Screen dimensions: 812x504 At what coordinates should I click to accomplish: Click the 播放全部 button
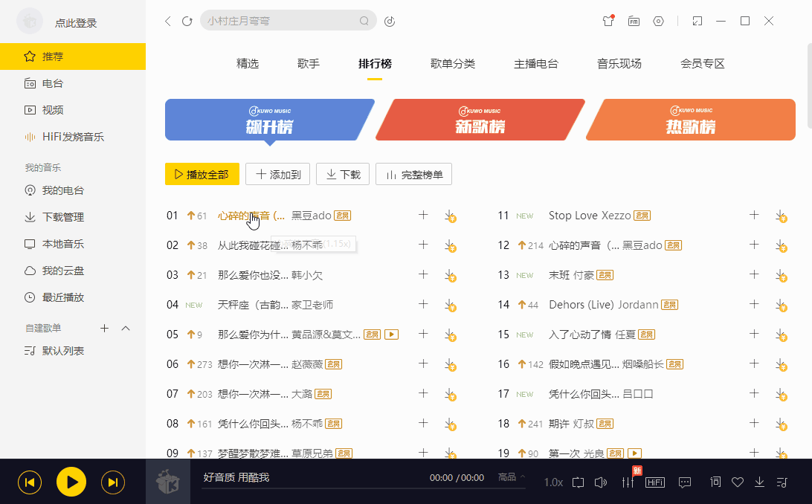click(x=202, y=175)
